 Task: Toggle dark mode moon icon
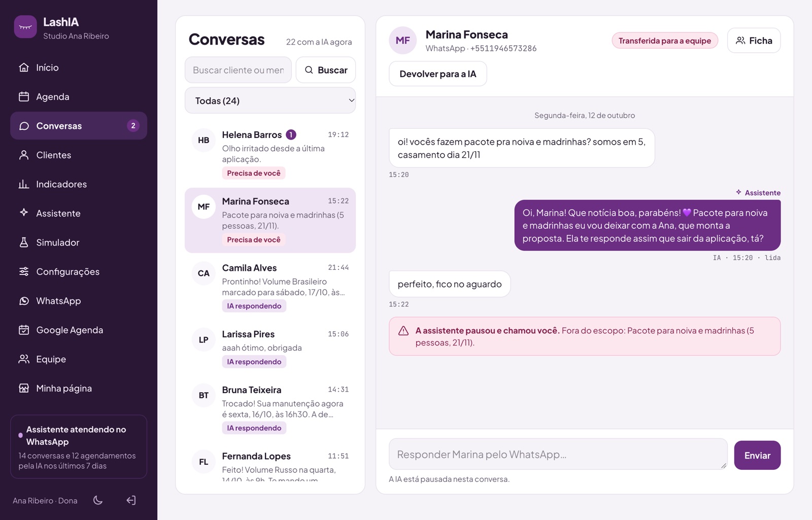pos(98,500)
